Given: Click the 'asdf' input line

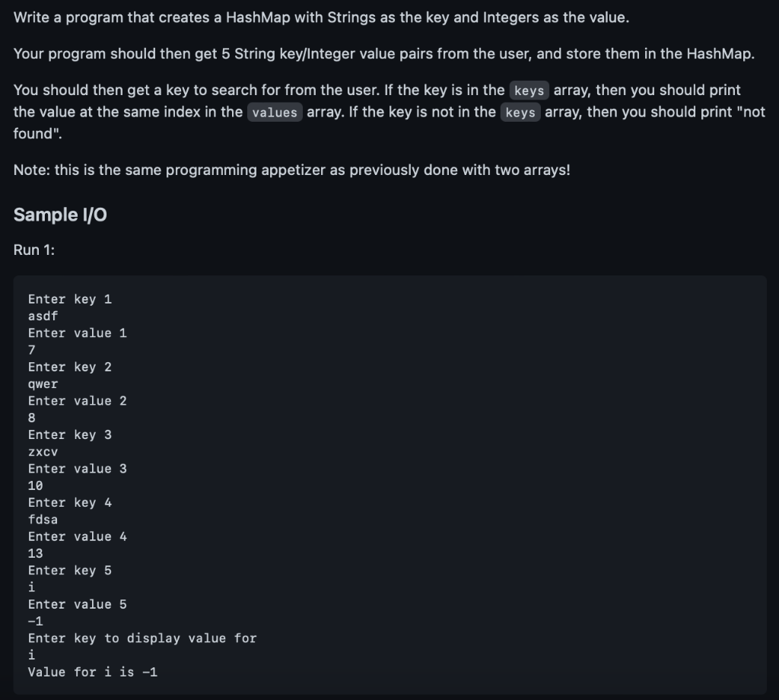Looking at the screenshot, I should click(x=43, y=316).
